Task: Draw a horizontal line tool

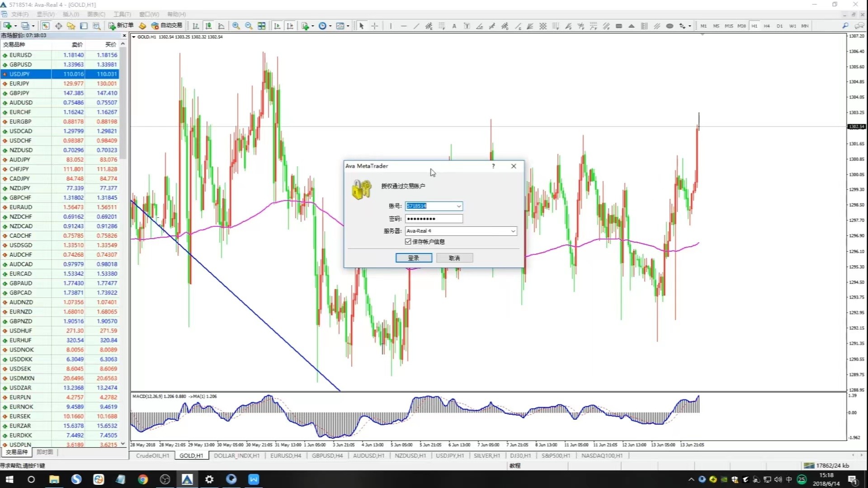Action: click(404, 26)
